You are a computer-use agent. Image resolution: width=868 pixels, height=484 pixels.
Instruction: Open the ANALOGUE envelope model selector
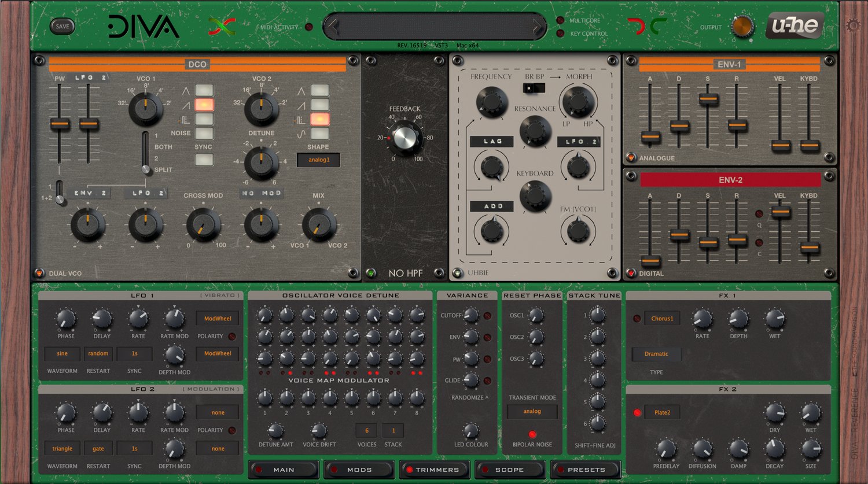click(631, 158)
